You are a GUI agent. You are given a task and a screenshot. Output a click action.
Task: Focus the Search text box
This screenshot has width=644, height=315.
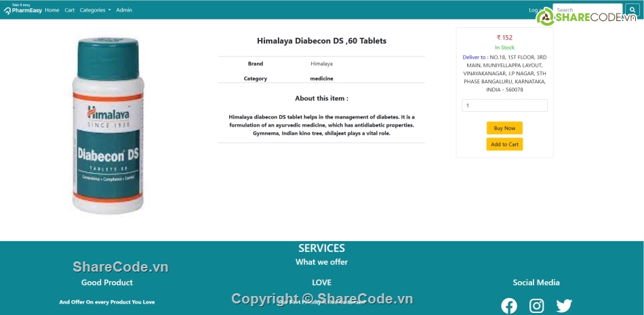pyautogui.click(x=586, y=10)
